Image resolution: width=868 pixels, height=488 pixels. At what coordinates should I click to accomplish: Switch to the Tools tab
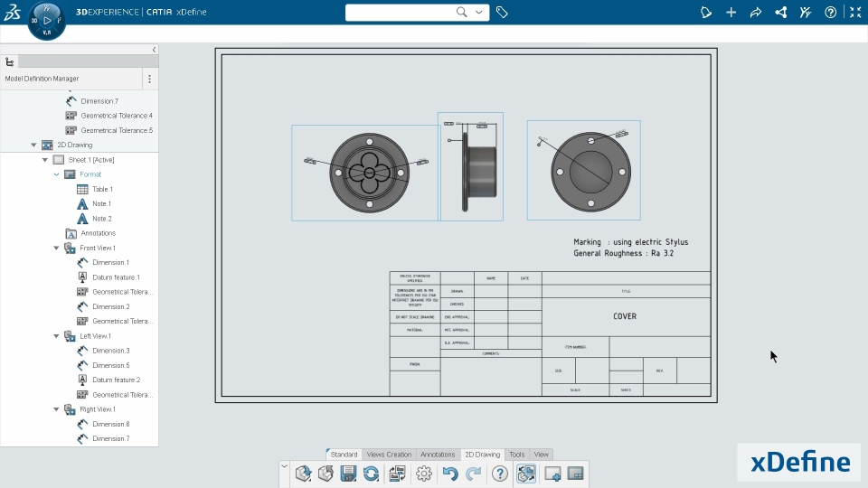(516, 455)
